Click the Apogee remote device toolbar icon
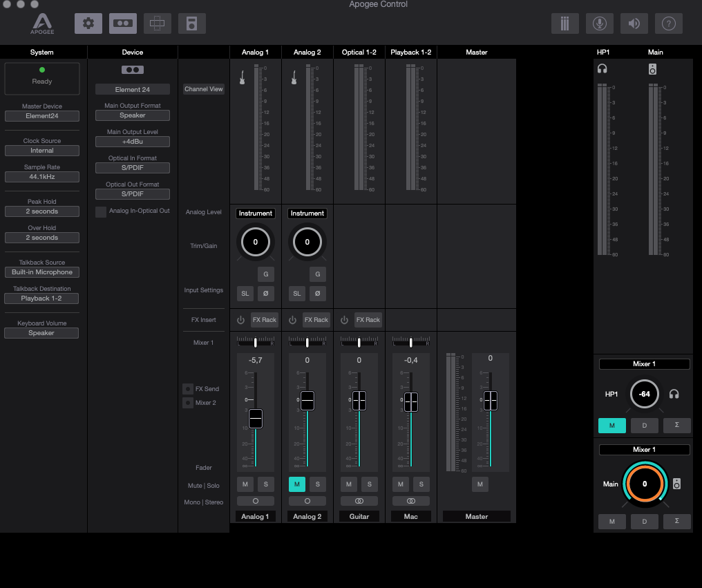The height and width of the screenshot is (588, 702). click(x=191, y=23)
